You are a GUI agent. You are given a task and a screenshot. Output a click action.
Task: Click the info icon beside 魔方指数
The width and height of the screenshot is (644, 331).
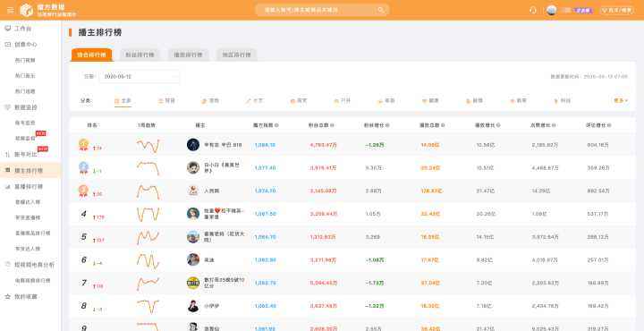tap(276, 125)
